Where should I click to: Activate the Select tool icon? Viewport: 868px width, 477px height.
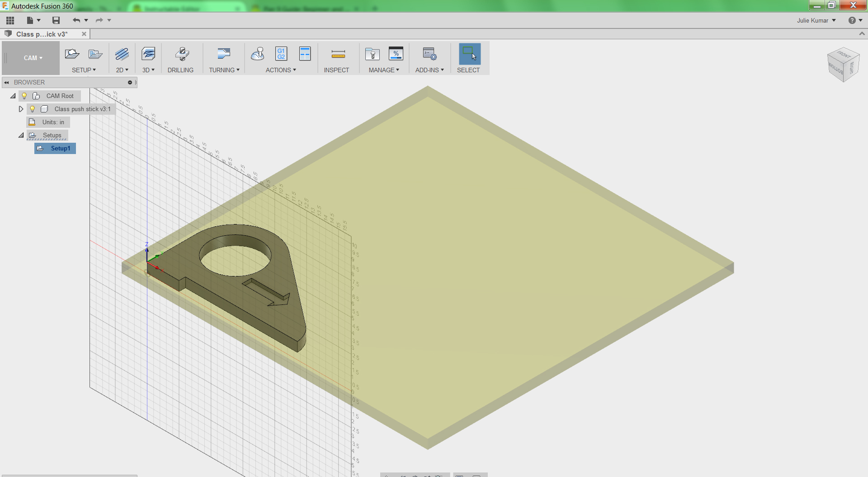(470, 54)
